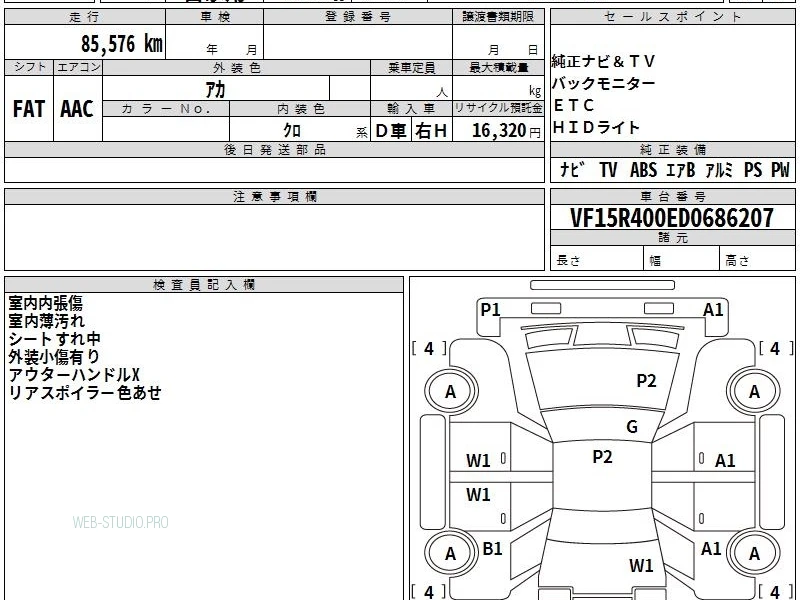Click the 外装色 header cell
Image resolution: width=800 pixels, height=600 pixels.
(x=236, y=67)
